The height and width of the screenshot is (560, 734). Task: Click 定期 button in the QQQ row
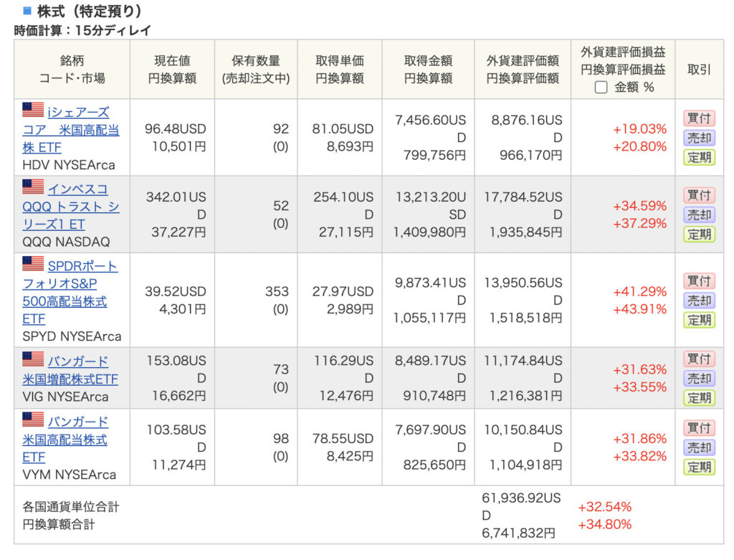pyautogui.click(x=699, y=234)
